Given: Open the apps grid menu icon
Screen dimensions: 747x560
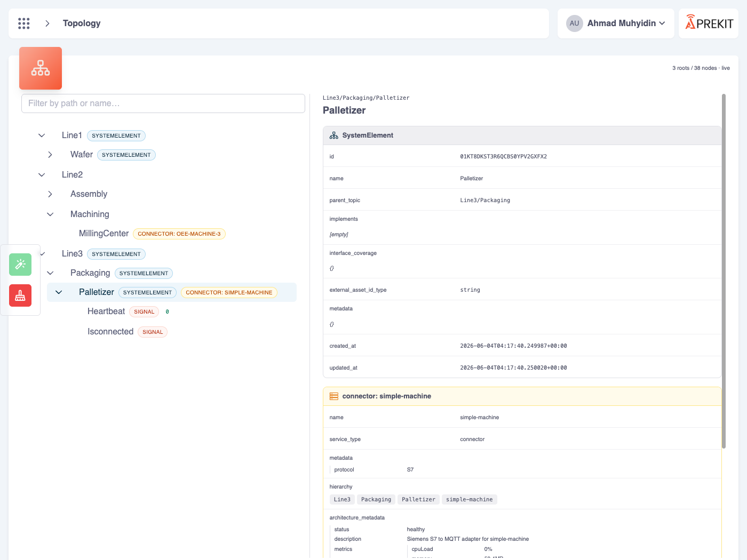Looking at the screenshot, I should click(x=24, y=23).
